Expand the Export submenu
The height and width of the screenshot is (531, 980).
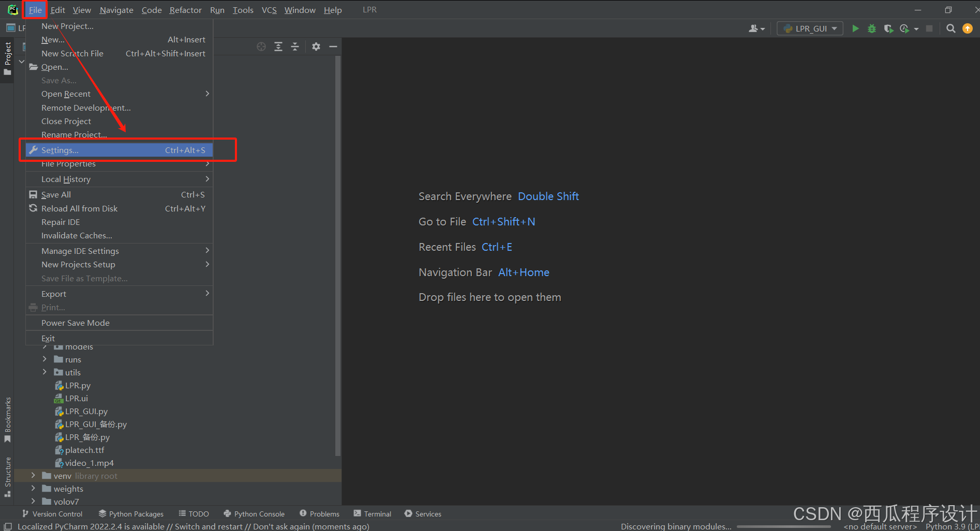(120, 294)
